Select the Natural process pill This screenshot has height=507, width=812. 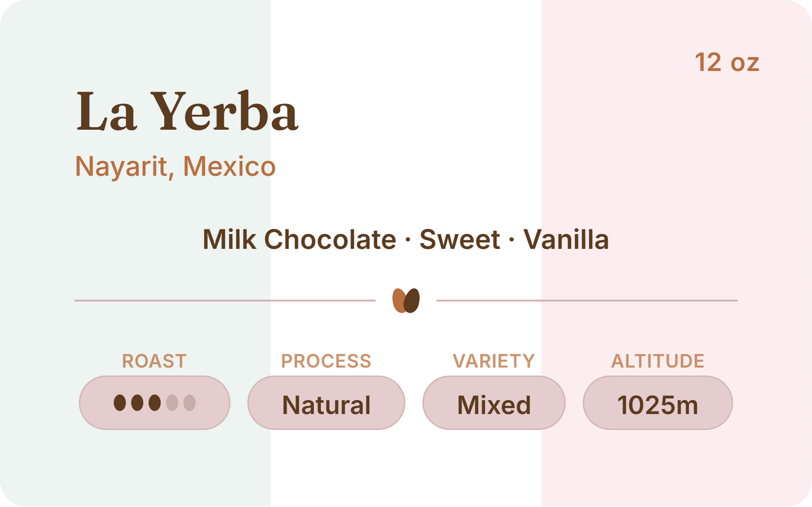[326, 403]
